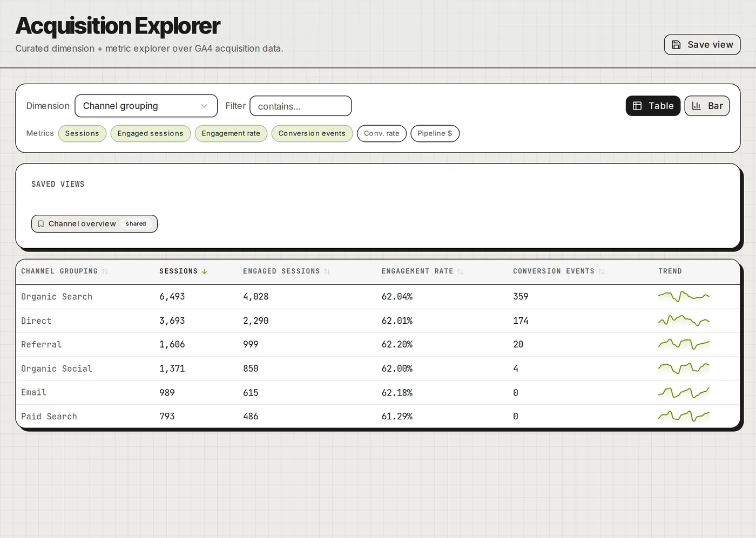
Task: Click the Save view button
Action: (x=702, y=45)
